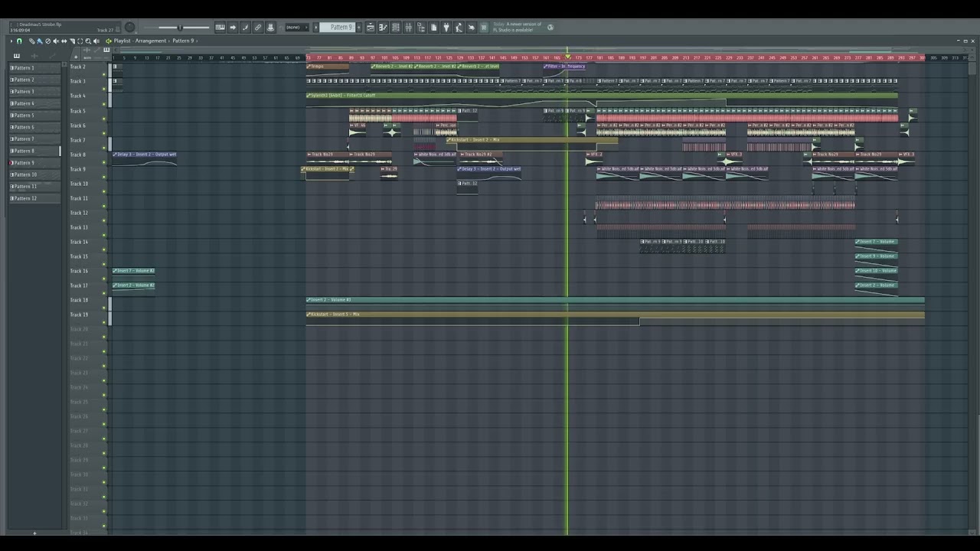The height and width of the screenshot is (551, 980).
Task: Mute Track 2 with its green switch
Action: tap(104, 74)
